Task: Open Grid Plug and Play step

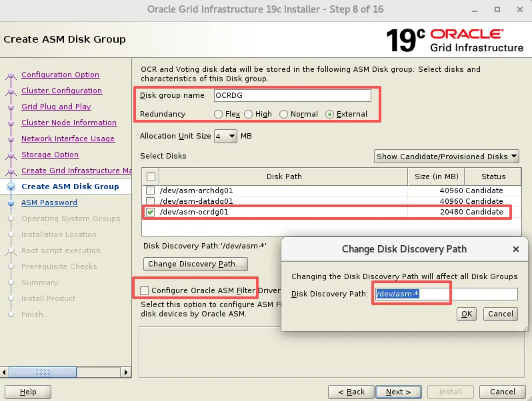Action: click(x=56, y=107)
